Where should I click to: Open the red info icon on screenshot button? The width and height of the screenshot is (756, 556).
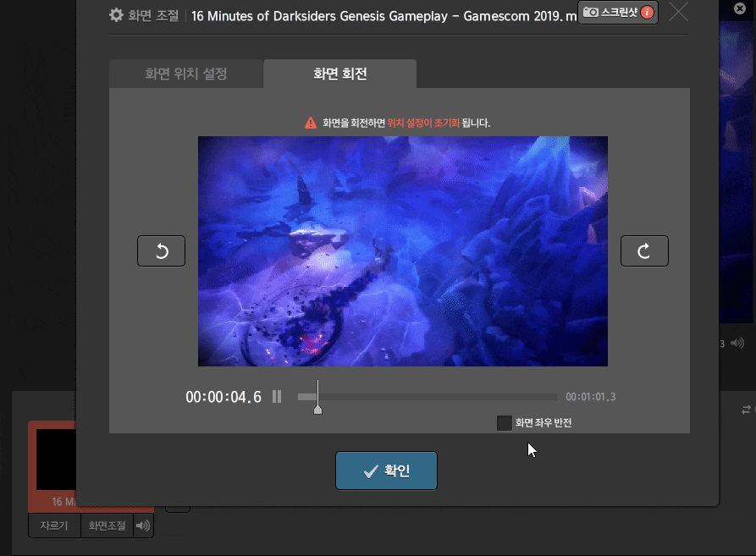tap(648, 13)
